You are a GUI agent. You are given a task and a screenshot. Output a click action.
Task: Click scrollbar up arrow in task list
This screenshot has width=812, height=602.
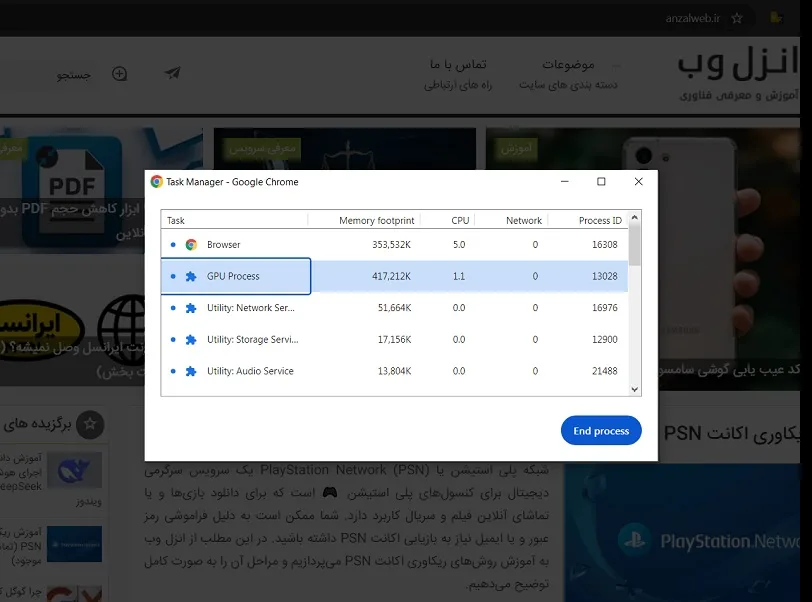[635, 218]
